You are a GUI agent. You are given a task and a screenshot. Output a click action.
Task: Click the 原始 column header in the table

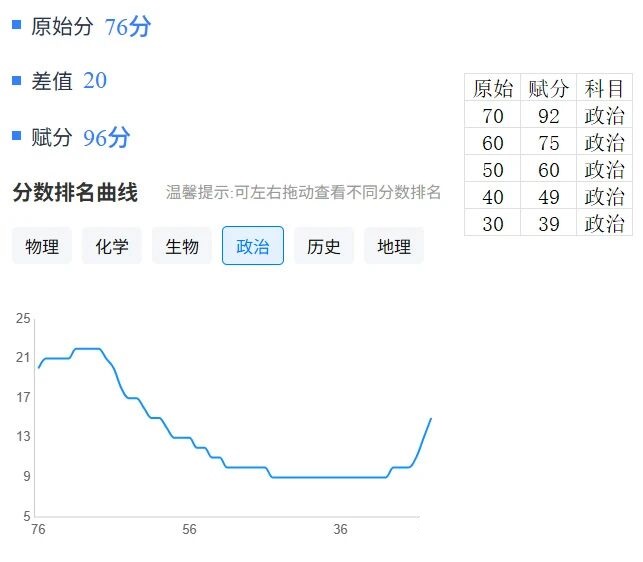[x=492, y=88]
